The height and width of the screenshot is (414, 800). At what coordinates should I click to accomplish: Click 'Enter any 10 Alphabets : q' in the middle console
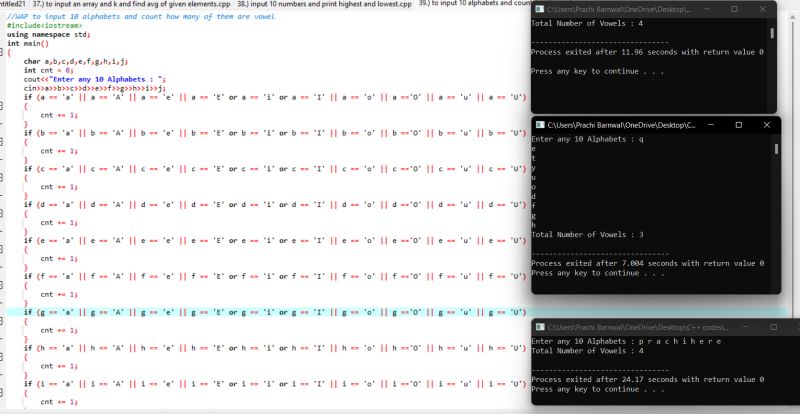click(587, 139)
